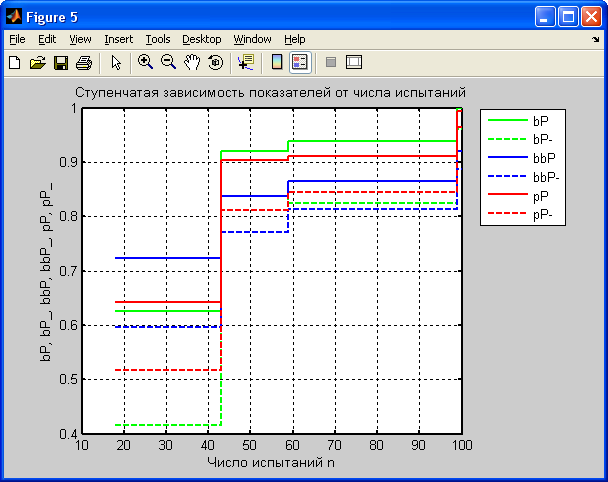This screenshot has height=482, width=608.
Task: Insert a colorbar from toolbar
Action: click(x=277, y=62)
